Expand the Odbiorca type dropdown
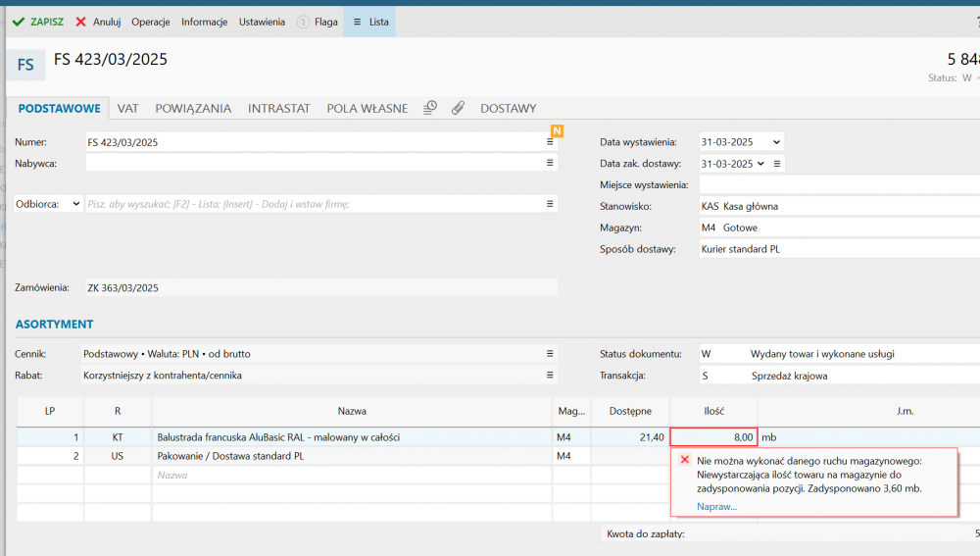The image size is (980, 556). pyautogui.click(x=76, y=204)
